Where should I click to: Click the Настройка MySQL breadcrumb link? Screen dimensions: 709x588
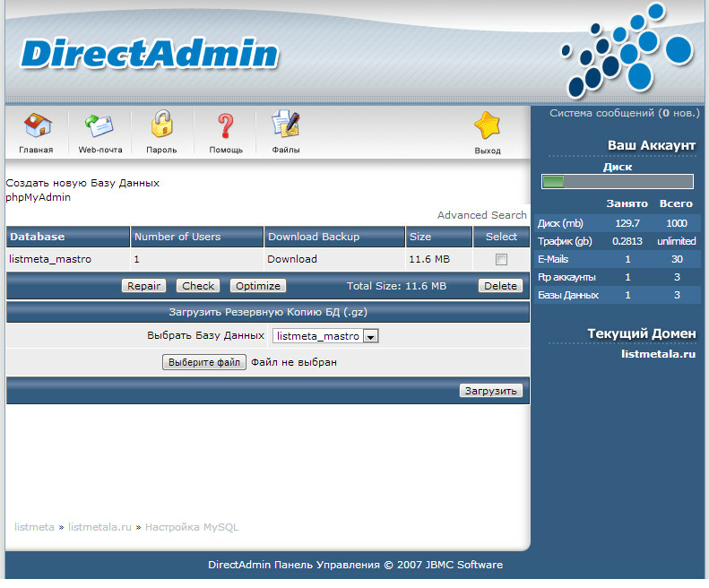(x=192, y=527)
